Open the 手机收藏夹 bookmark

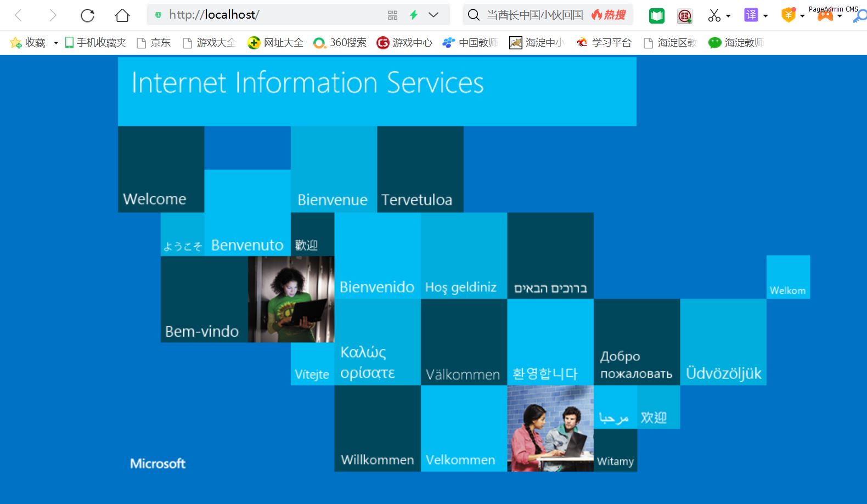pos(95,43)
